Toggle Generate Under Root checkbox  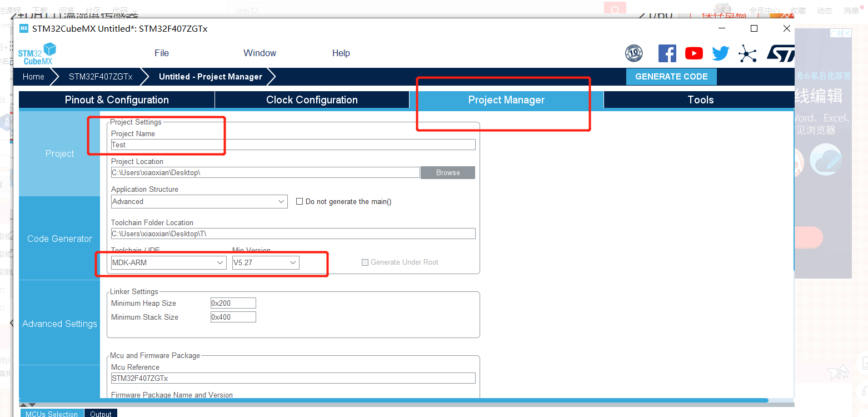tap(365, 262)
